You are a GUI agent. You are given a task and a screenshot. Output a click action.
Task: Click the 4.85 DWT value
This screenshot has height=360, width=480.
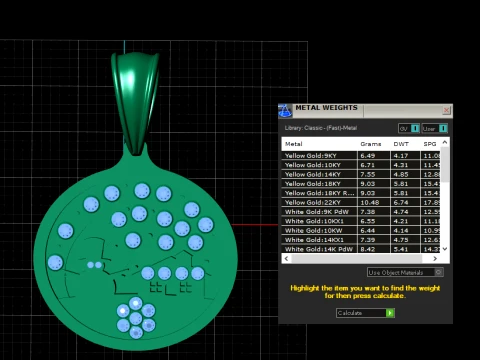click(x=401, y=174)
